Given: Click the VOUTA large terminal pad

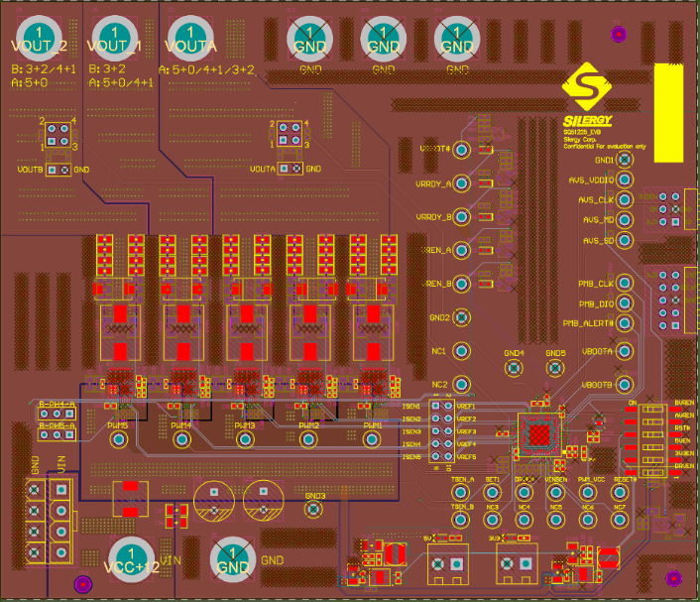Looking at the screenshot, I should [192, 39].
